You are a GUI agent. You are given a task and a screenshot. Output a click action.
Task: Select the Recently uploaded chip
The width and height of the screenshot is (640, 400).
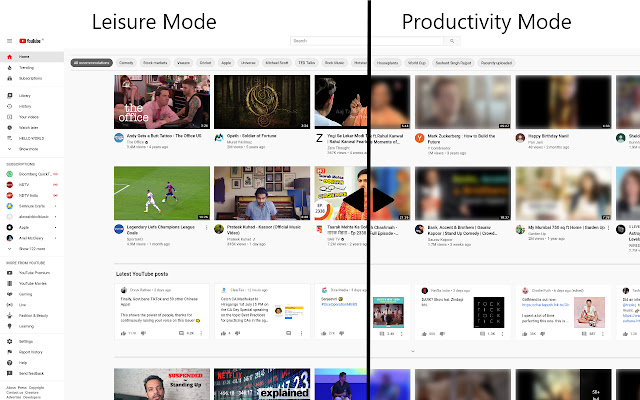496,63
